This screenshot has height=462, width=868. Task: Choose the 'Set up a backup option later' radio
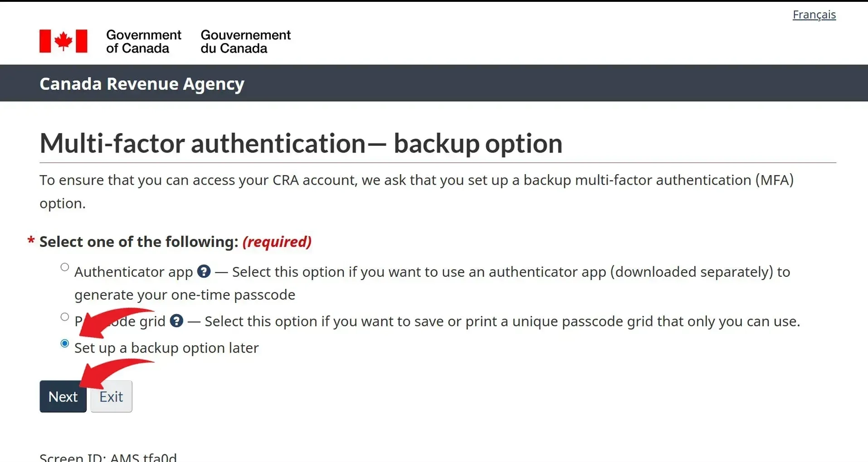tap(65, 344)
